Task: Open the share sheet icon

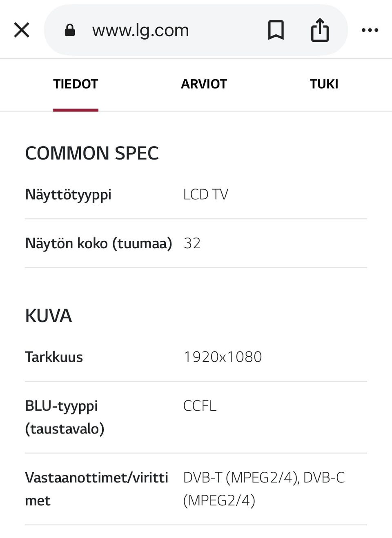Action: [320, 30]
